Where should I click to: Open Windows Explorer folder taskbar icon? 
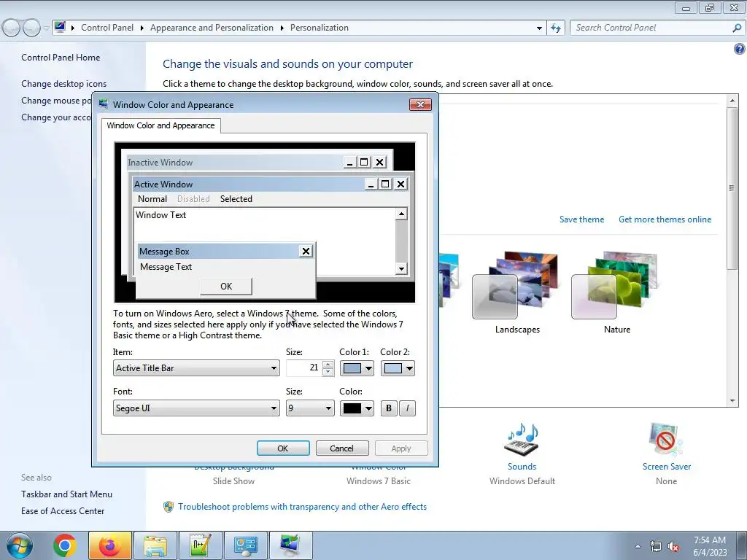[155, 545]
